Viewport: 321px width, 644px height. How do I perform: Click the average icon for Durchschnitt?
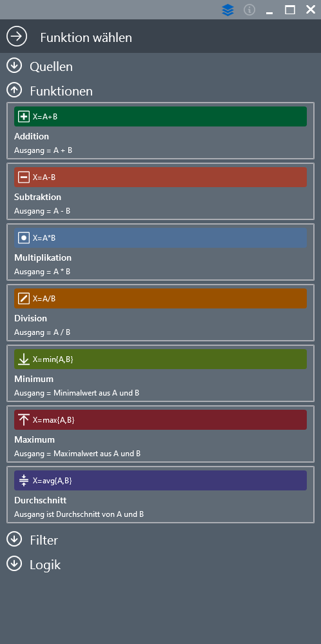[x=24, y=481]
